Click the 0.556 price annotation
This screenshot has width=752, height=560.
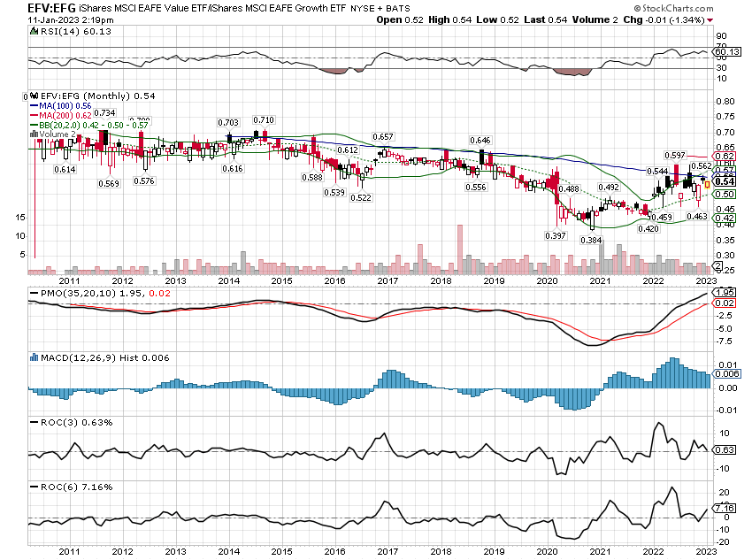point(476,188)
